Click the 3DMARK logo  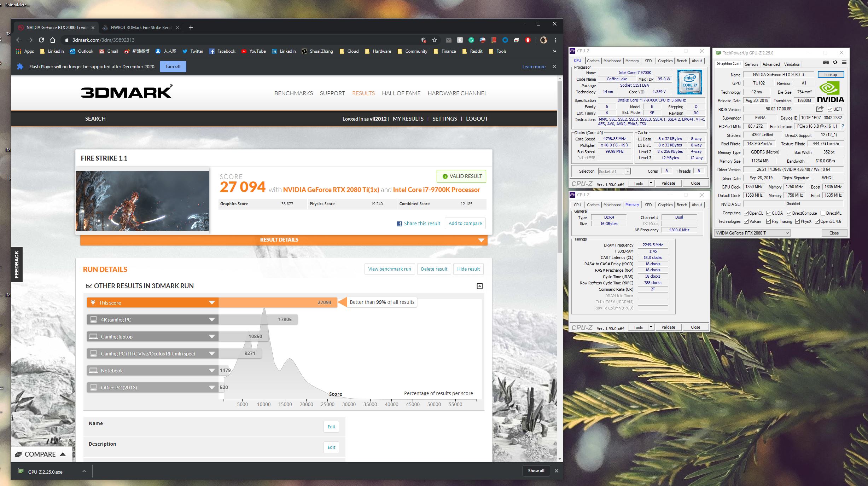click(x=127, y=92)
